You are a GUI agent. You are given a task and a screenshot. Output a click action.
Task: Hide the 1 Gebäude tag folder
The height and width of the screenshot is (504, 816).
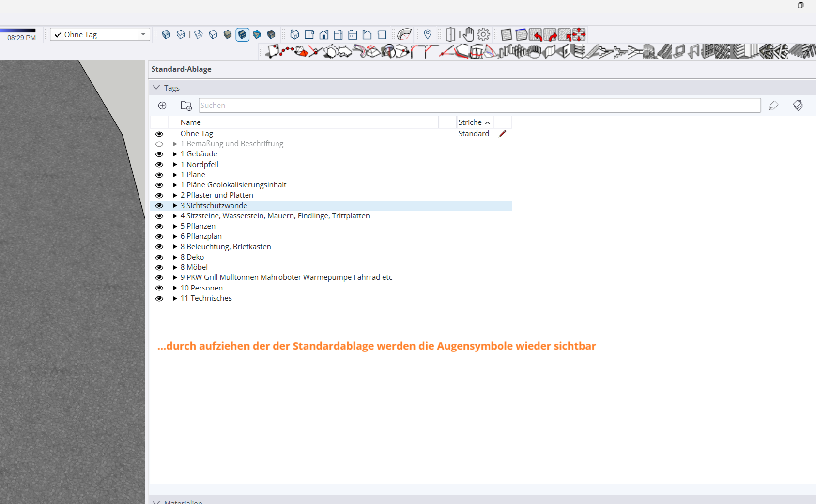point(159,154)
